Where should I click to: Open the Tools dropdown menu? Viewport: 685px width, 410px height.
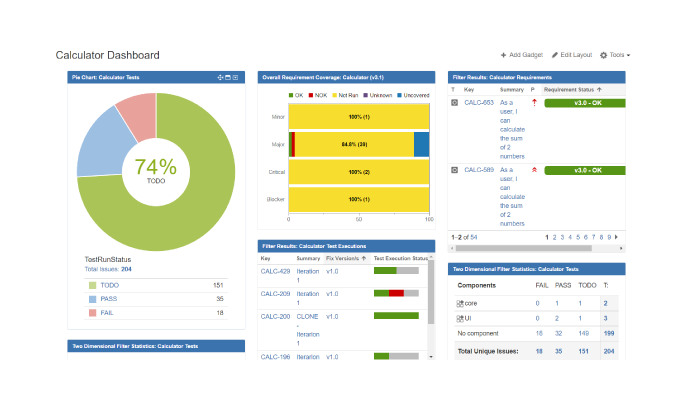click(x=614, y=55)
